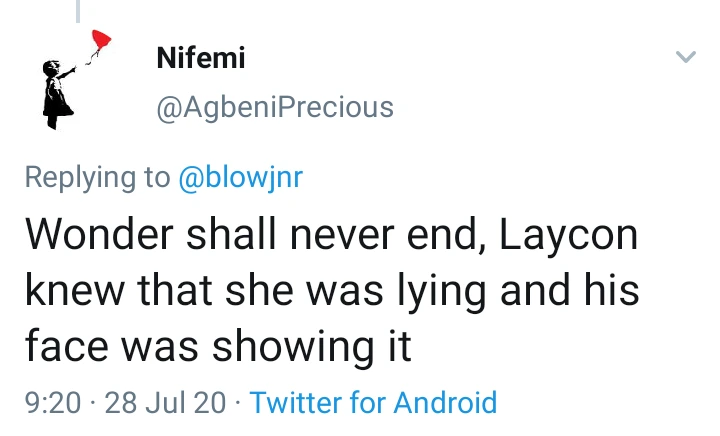Tap the 9:20 timestamp
720x436 pixels.
[x=51, y=403]
